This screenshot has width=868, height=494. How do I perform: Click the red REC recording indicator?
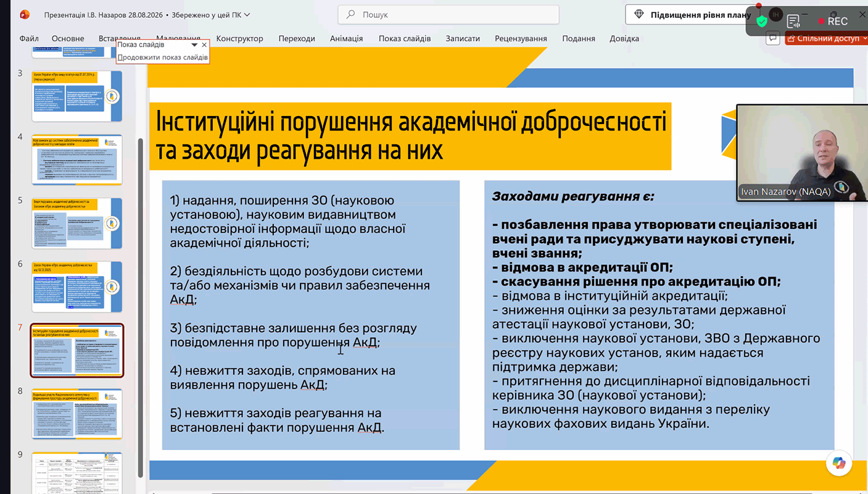[832, 21]
